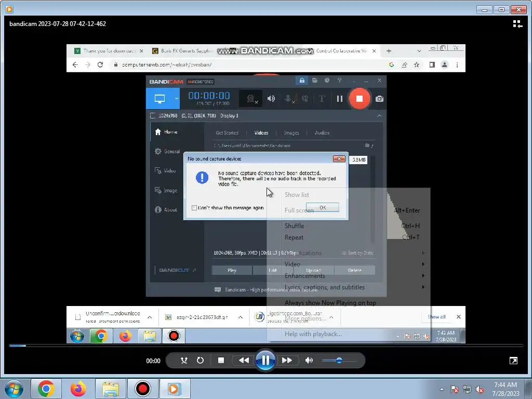Viewport: 532px width, 399px height.
Task: Click Show all in the downloads bar
Action: 436,317
